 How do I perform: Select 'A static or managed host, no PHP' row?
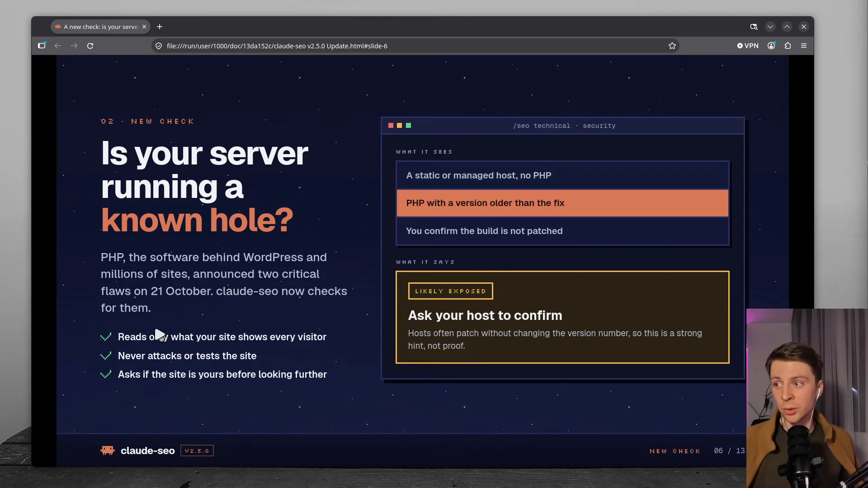(x=562, y=175)
